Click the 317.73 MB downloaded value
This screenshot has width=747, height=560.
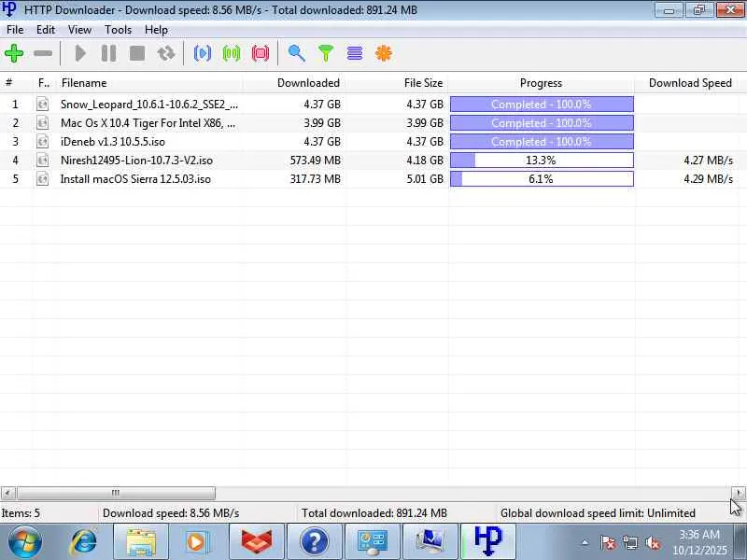[315, 179]
